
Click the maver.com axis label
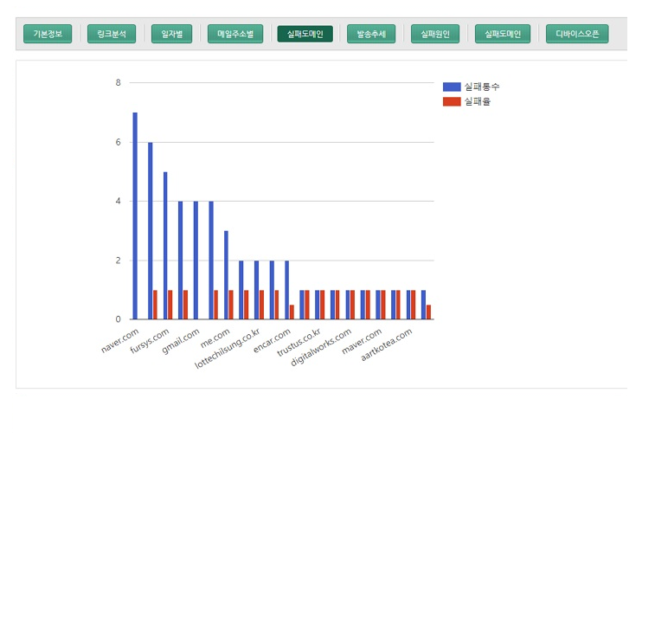[x=362, y=341]
